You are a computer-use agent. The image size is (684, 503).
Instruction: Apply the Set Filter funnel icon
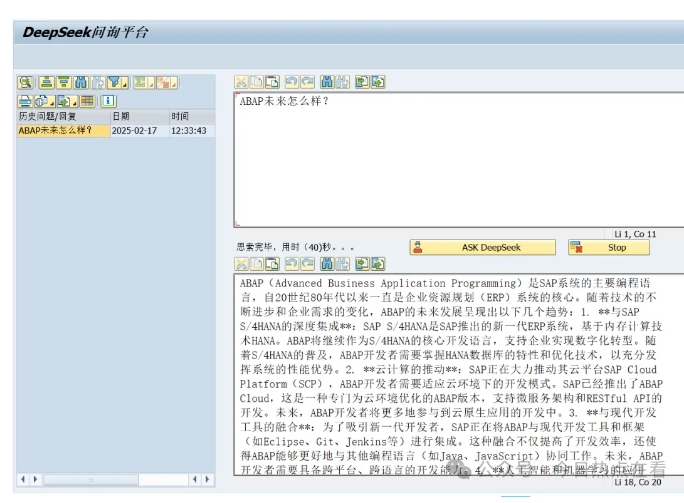click(x=114, y=82)
